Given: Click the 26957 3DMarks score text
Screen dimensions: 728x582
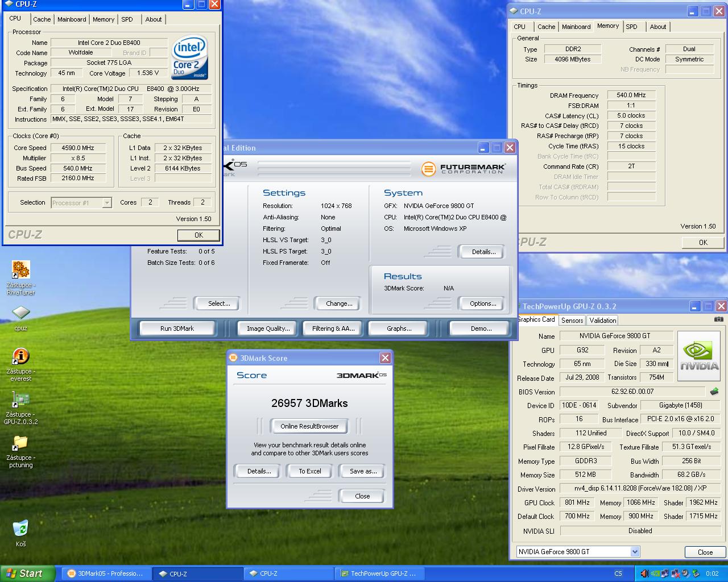Looking at the screenshot, I should coord(309,403).
